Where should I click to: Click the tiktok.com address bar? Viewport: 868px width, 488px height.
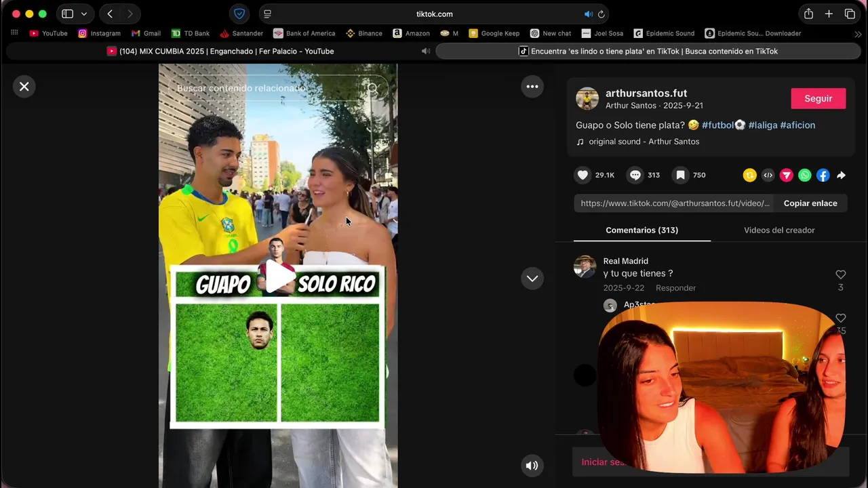coord(434,14)
